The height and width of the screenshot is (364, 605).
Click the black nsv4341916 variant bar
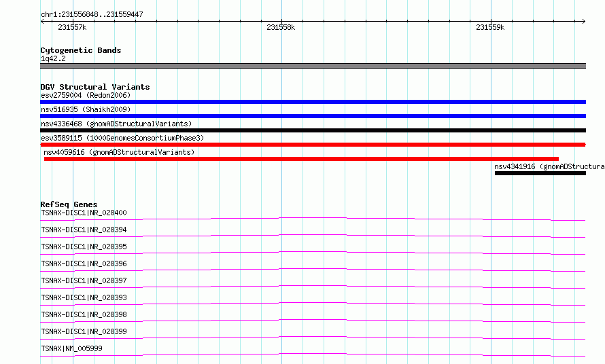[540, 173]
